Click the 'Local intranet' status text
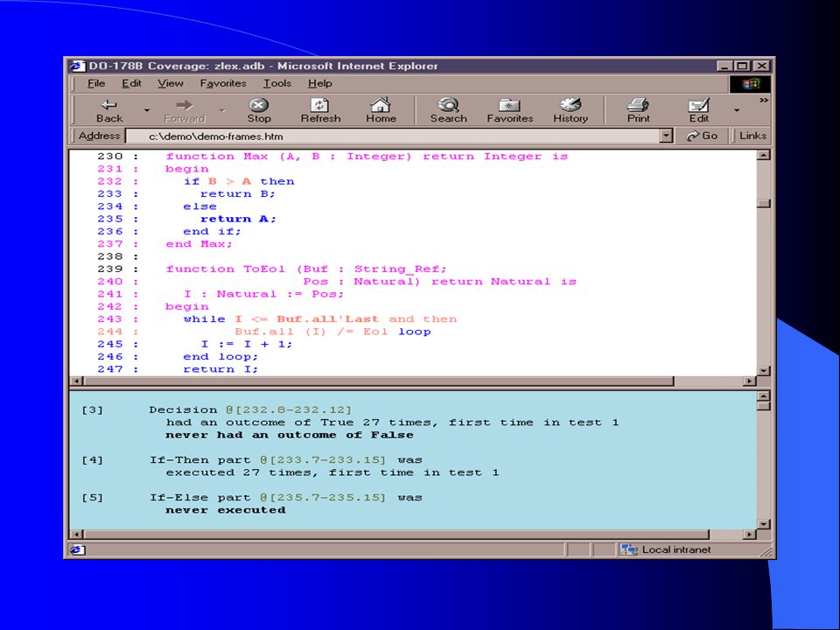Image resolution: width=840 pixels, height=630 pixels. 676,549
